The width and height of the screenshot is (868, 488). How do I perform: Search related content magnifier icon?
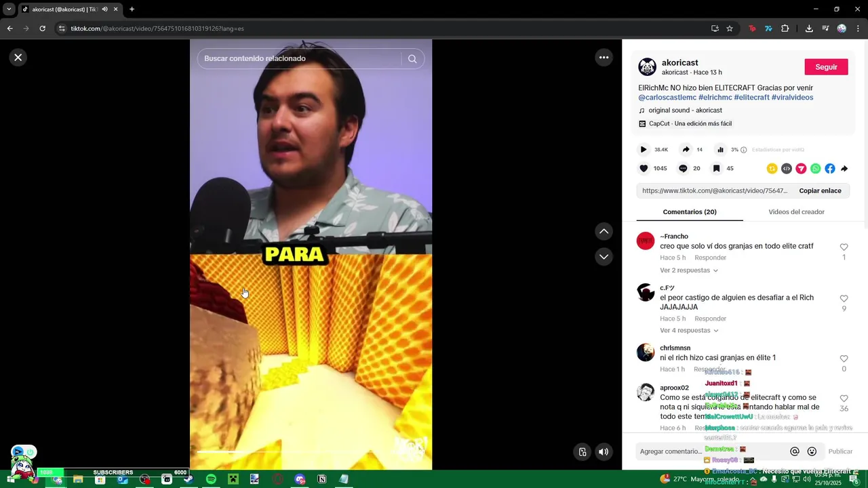click(x=412, y=59)
